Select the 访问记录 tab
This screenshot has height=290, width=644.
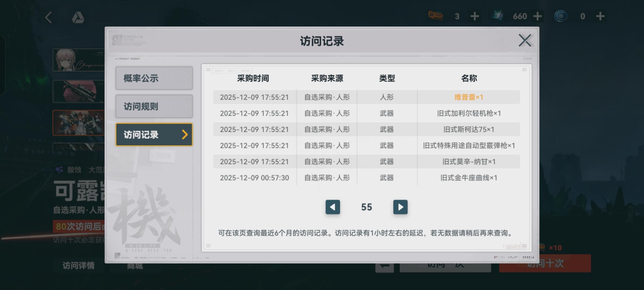coord(154,135)
